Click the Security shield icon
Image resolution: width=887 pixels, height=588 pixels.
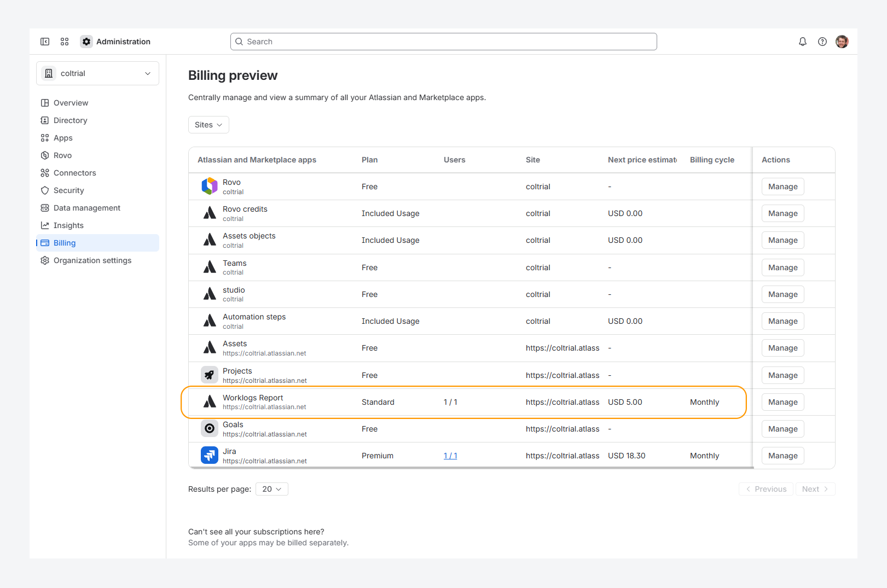tap(45, 190)
